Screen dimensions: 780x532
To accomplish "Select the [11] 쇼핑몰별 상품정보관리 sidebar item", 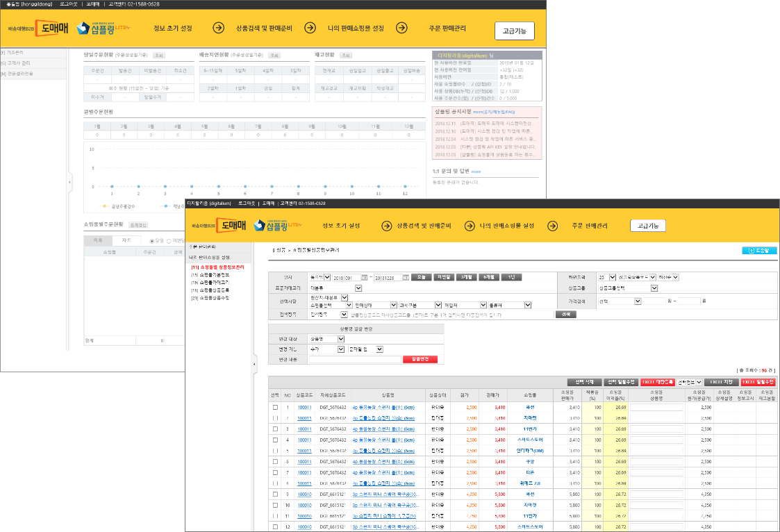I will click(x=217, y=267).
